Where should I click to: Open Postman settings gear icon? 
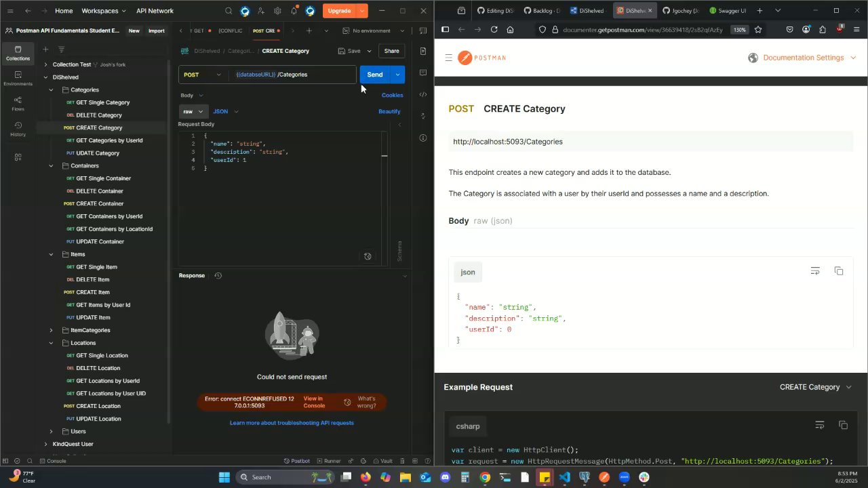coord(277,11)
